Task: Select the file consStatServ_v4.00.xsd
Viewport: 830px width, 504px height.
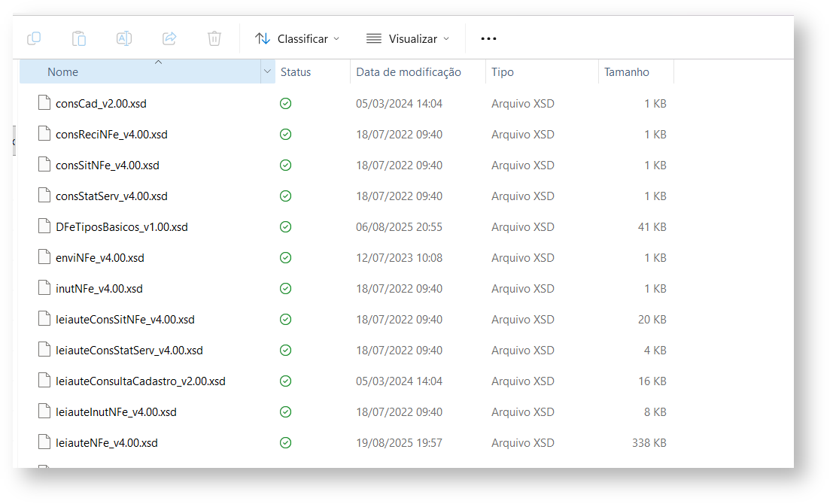Action: click(111, 196)
